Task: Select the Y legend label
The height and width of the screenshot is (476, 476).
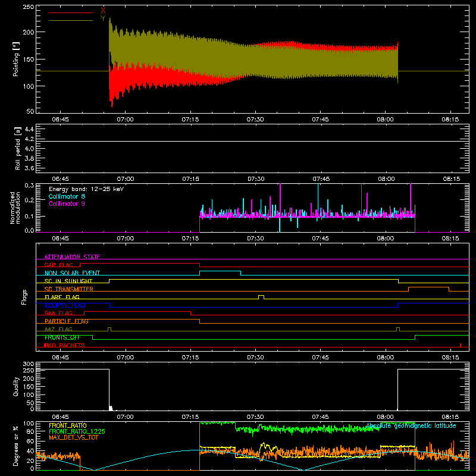Action: point(103,18)
